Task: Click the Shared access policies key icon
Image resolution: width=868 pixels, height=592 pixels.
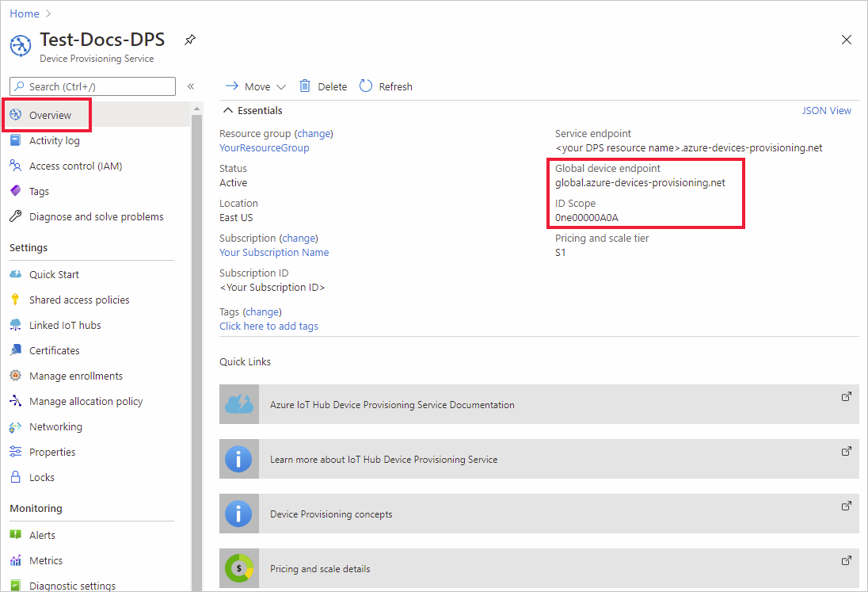Action: (x=16, y=300)
